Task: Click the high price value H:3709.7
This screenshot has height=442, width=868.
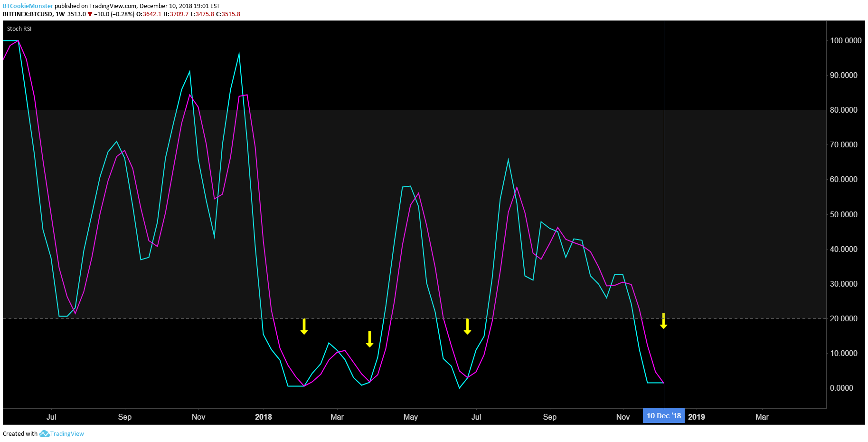Action: (176, 14)
